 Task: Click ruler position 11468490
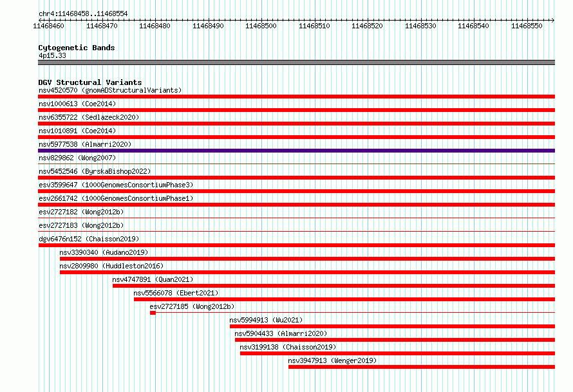(x=208, y=26)
